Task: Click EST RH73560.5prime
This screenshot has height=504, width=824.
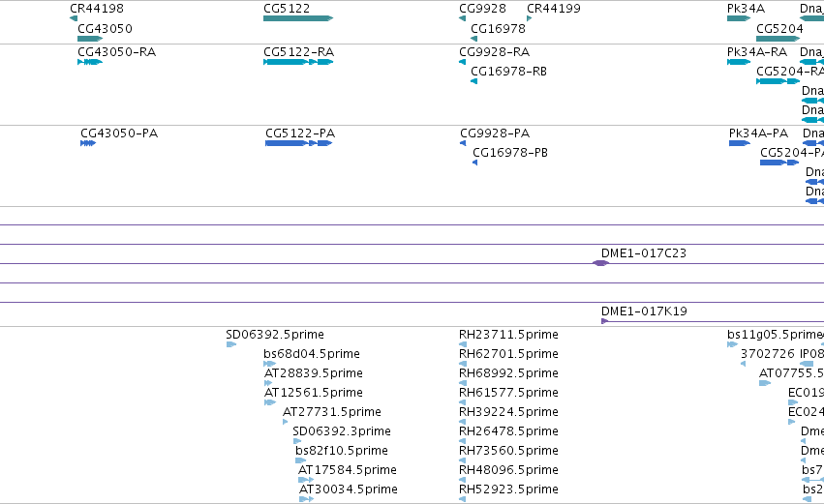Action: click(x=463, y=460)
